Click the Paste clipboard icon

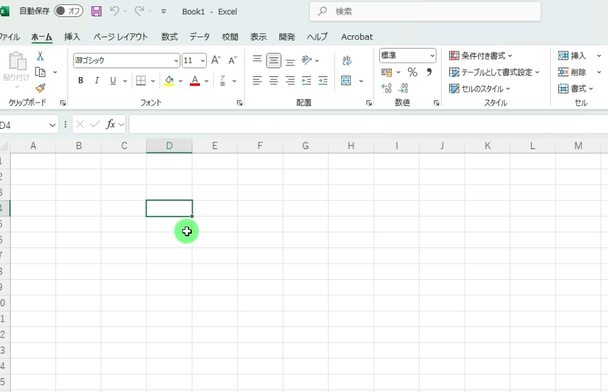coord(17,61)
